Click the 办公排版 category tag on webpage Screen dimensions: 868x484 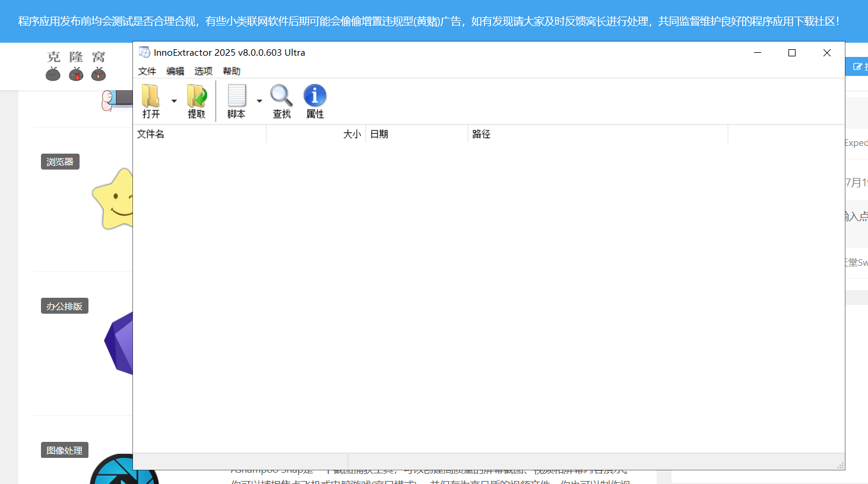(65, 306)
